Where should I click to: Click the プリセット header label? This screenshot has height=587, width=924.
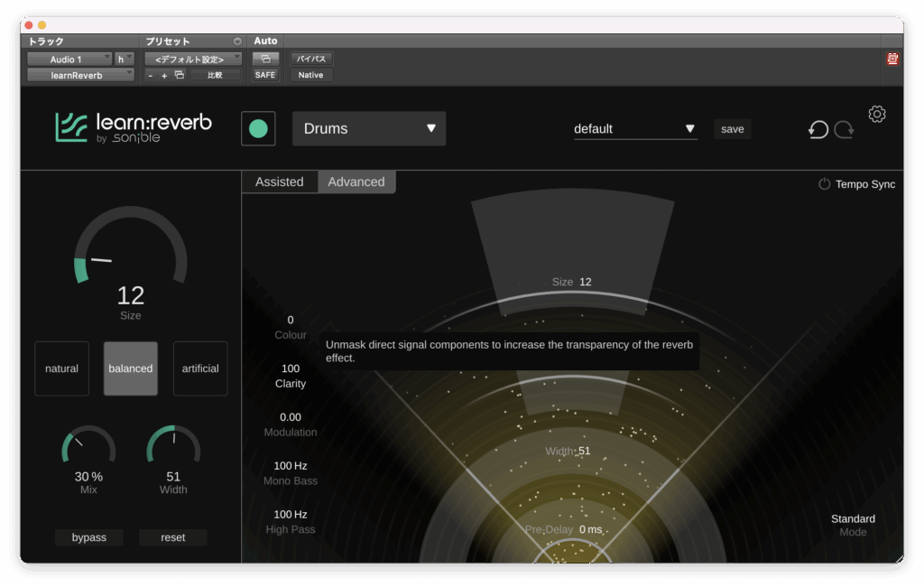168,42
